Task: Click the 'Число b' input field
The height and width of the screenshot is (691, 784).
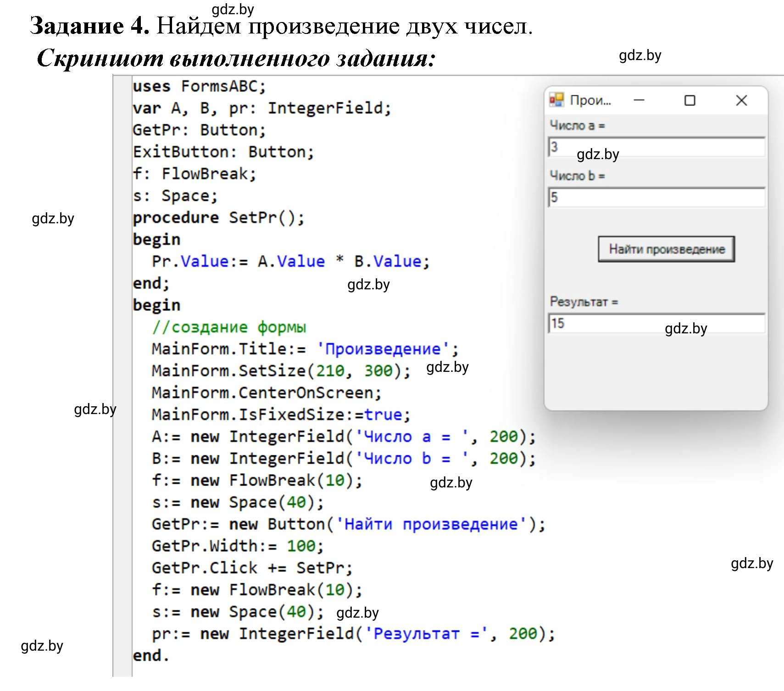Action: [x=656, y=197]
